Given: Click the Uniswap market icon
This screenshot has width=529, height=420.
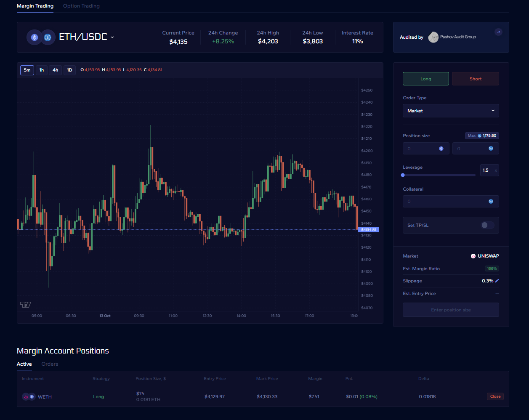Looking at the screenshot, I should click(473, 256).
